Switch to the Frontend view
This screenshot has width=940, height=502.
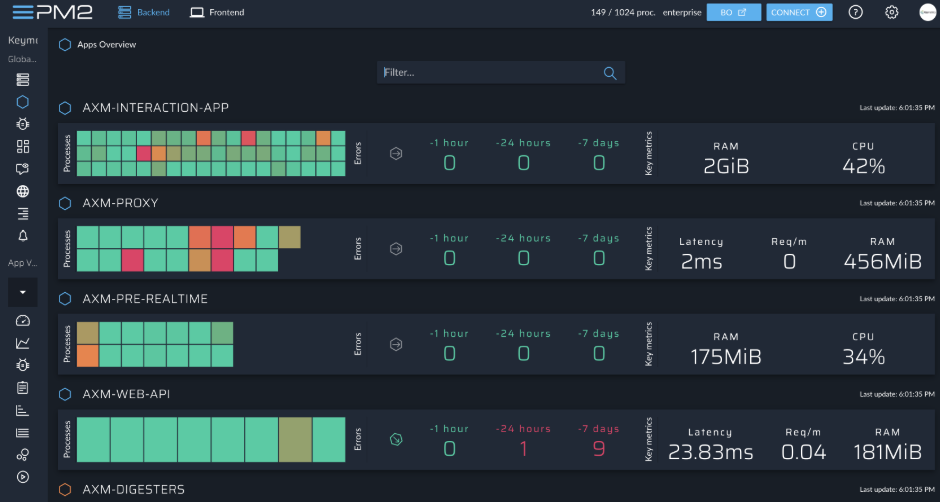pos(217,12)
